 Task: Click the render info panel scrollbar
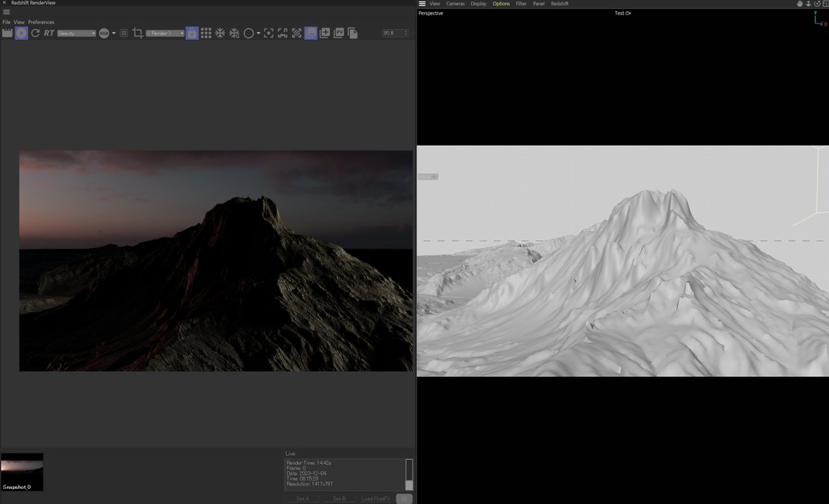[409, 474]
